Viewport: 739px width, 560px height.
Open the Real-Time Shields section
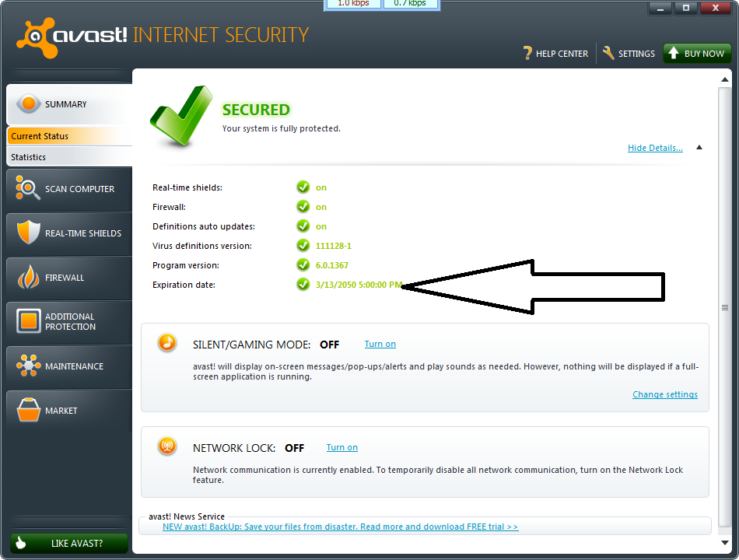tap(69, 233)
